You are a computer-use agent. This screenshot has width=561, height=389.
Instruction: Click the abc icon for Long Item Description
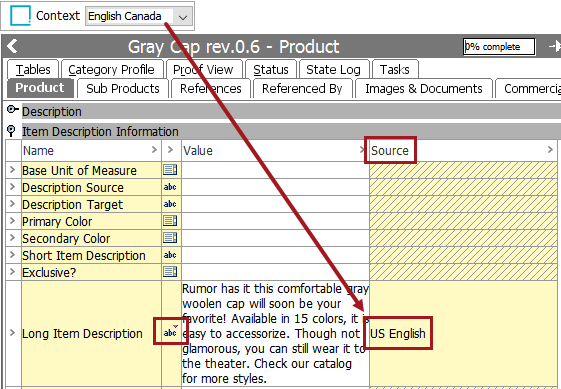coord(171,332)
